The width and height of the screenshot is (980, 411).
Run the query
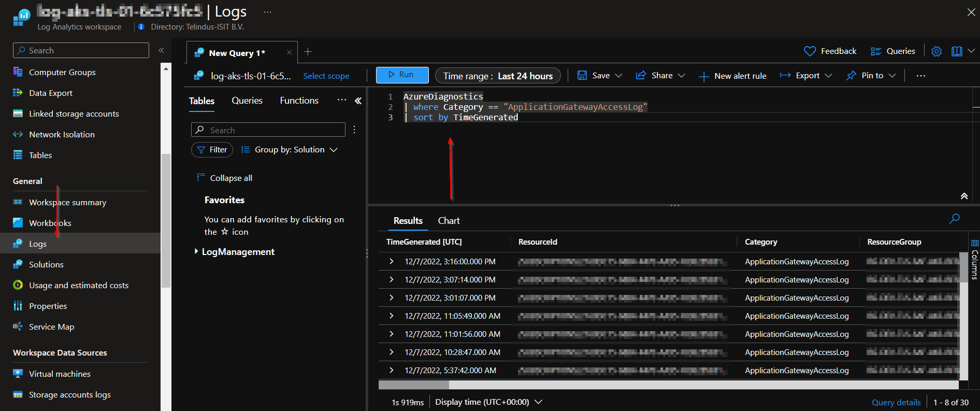[x=402, y=75]
